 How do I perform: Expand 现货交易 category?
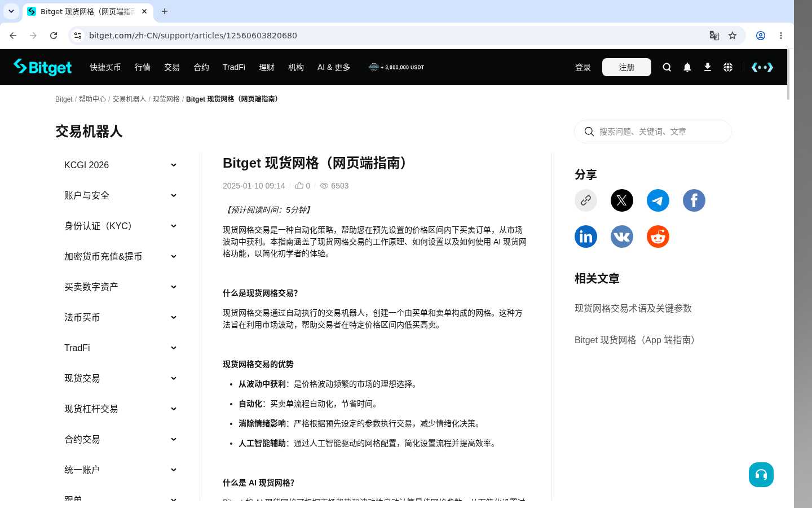pyautogui.click(x=121, y=378)
